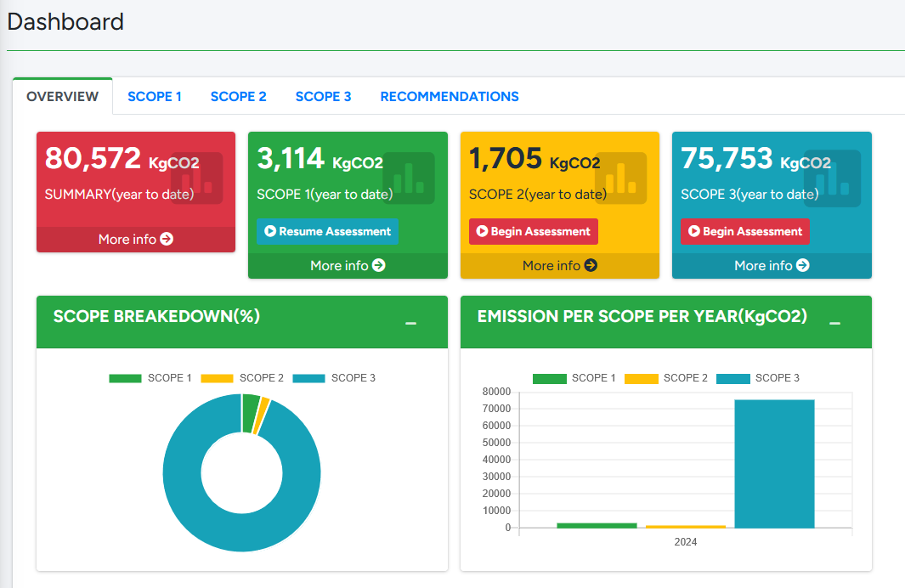Image resolution: width=905 pixels, height=588 pixels.
Task: Switch to the SCOPE 1 tab
Action: (x=155, y=97)
